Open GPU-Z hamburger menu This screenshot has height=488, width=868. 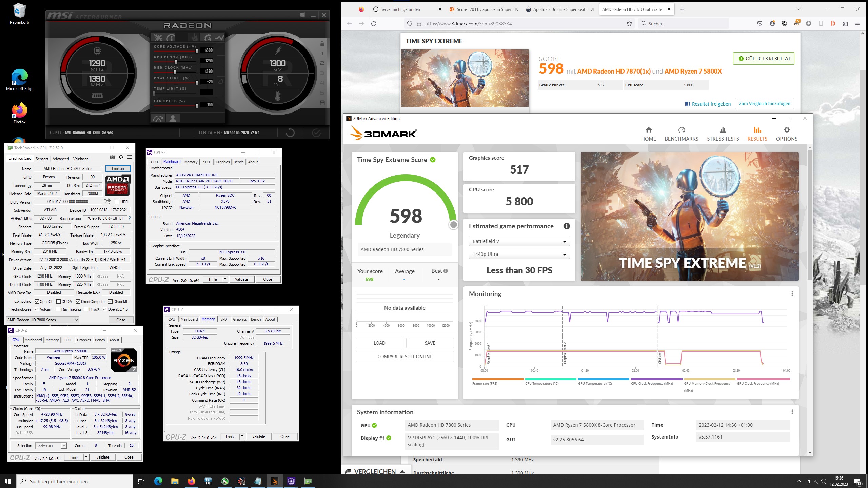[x=130, y=157]
